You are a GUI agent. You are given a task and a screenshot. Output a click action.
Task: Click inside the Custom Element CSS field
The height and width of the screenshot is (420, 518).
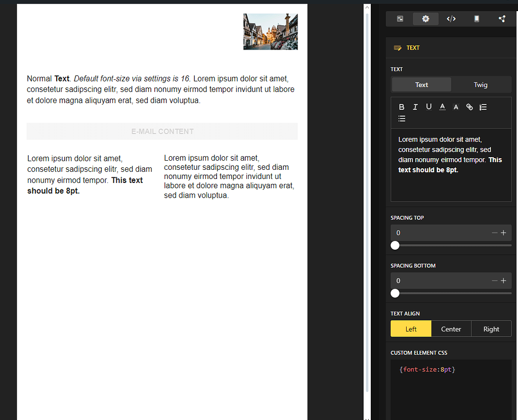[x=450, y=382]
